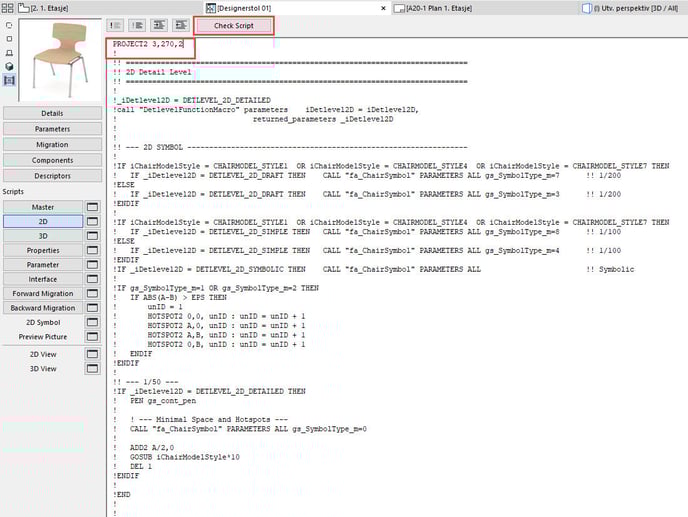
Task: Open 2D Symbol in a new window
Action: point(92,322)
